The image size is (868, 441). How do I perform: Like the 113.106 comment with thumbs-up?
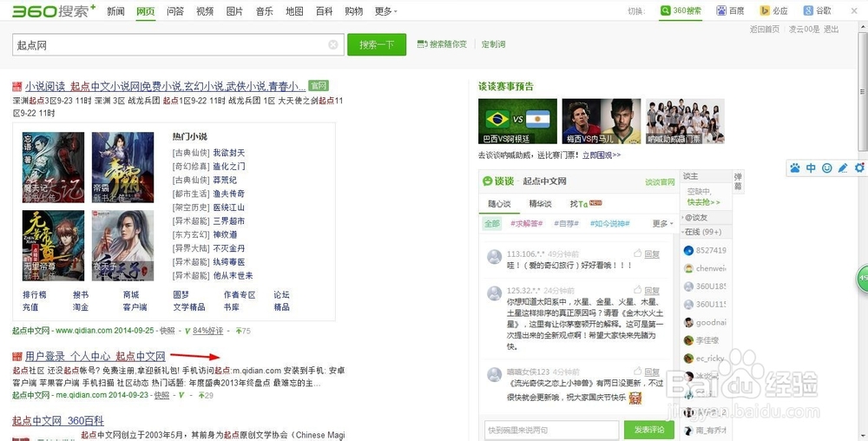(x=638, y=253)
